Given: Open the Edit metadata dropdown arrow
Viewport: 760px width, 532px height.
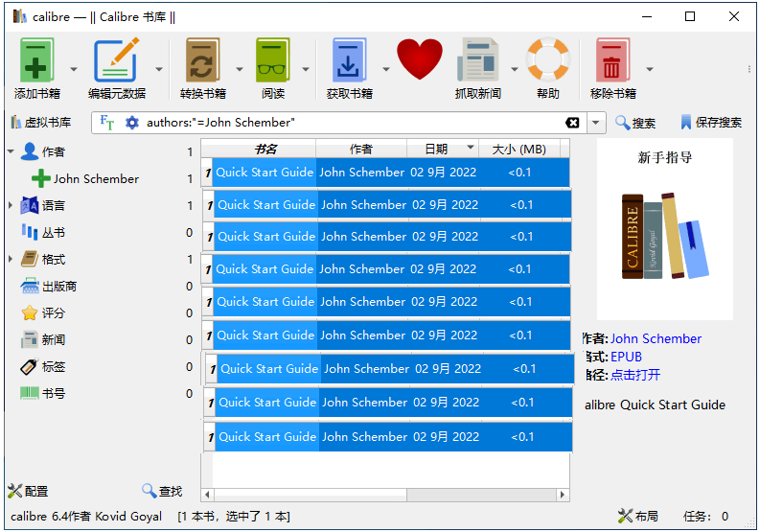Looking at the screenshot, I should tap(159, 69).
